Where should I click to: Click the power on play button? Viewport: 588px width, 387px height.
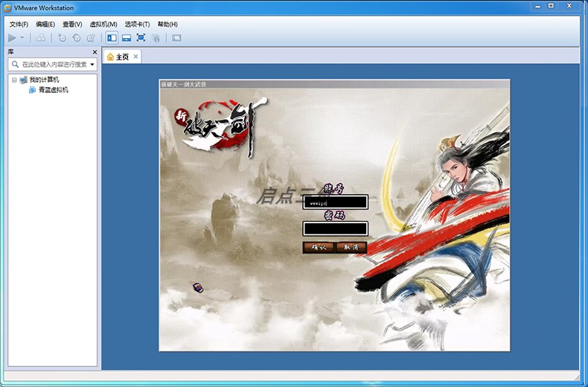click(12, 38)
